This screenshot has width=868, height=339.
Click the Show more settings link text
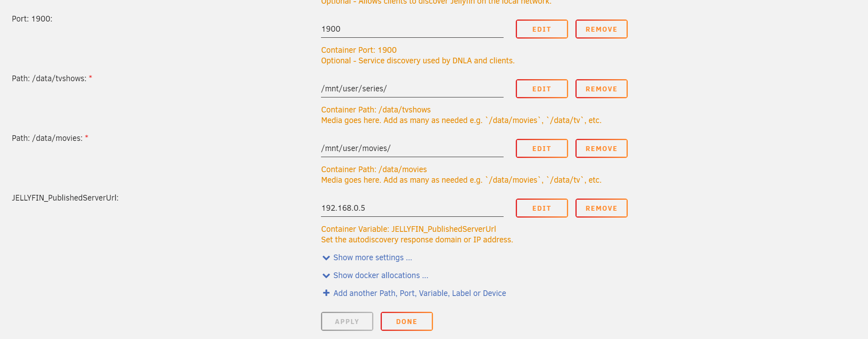(x=373, y=258)
